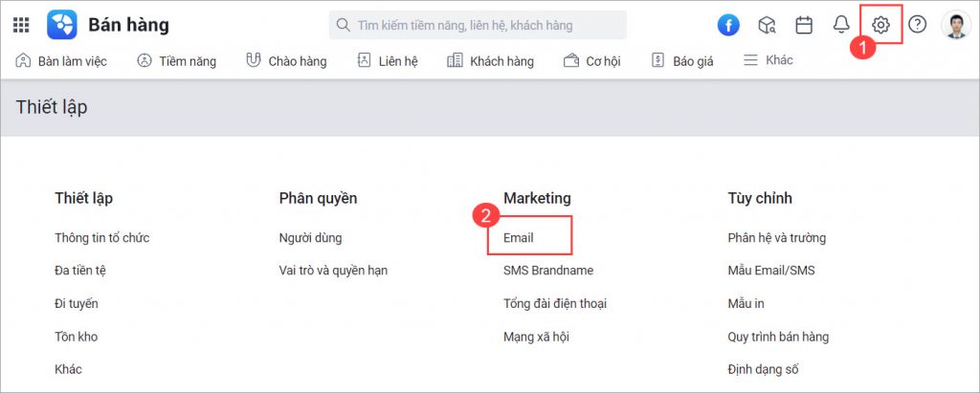Screen dimensions: 980x393
Task: Click the Báo giá document icon
Action: click(x=657, y=60)
